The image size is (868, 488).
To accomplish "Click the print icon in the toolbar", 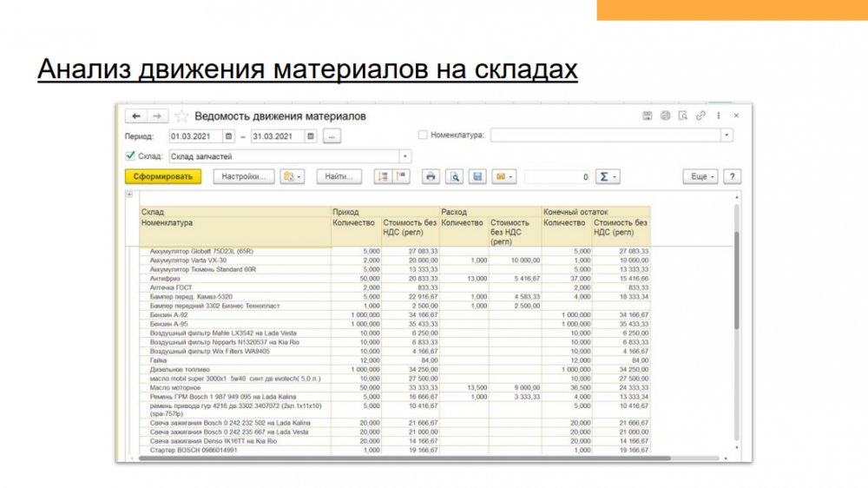I will tap(430, 176).
